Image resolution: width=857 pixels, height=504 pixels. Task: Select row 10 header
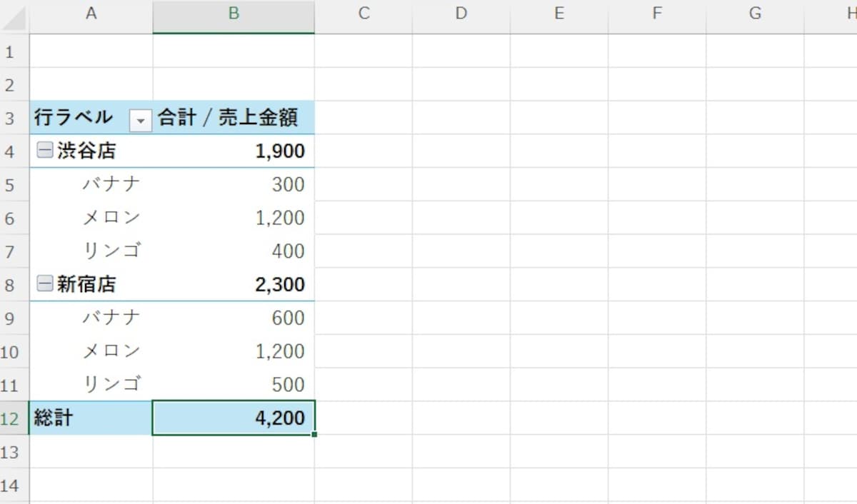pyautogui.click(x=14, y=351)
